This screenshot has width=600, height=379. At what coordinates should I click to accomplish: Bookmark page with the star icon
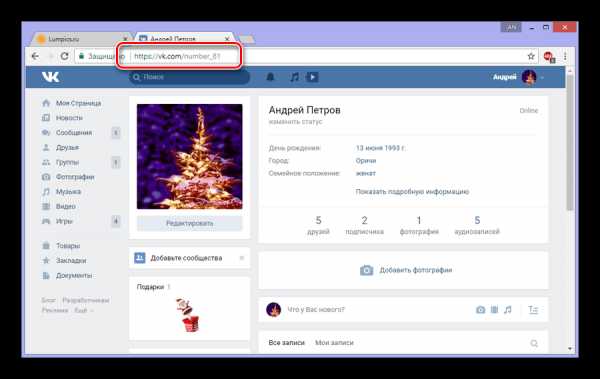click(531, 56)
